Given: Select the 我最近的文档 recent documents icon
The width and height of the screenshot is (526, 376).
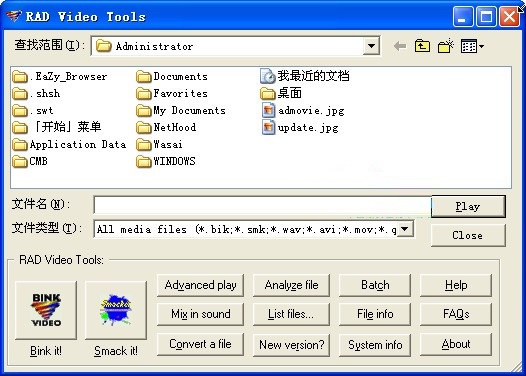Looking at the screenshot, I should click(268, 76).
